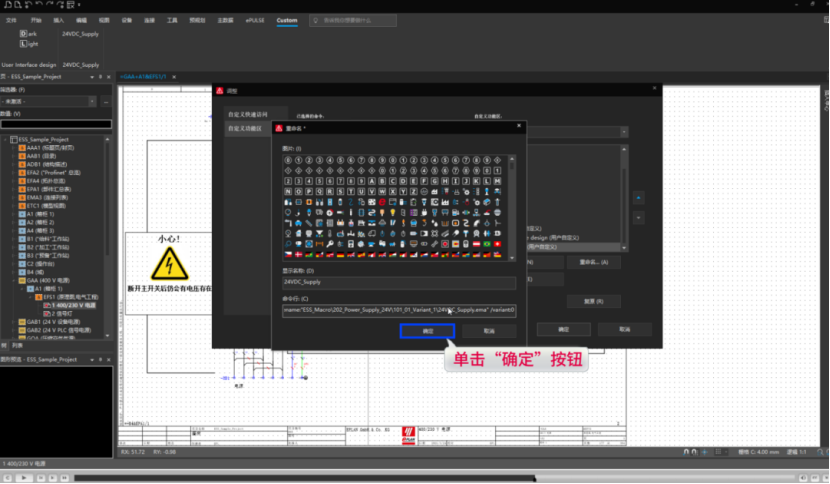Click 取消 in the rename dialog
Viewport: 830px width, 484px height.
(489, 331)
